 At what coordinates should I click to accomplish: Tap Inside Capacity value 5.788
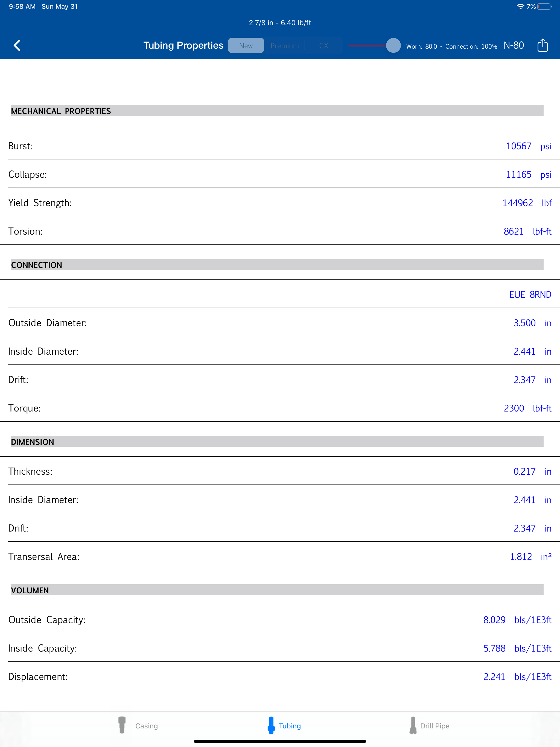pos(494,648)
